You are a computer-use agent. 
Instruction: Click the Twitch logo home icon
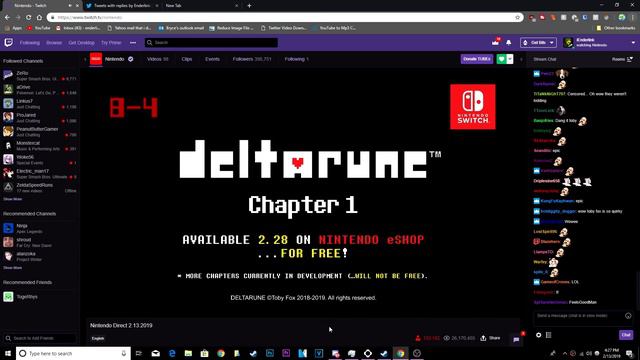[x=9, y=42]
